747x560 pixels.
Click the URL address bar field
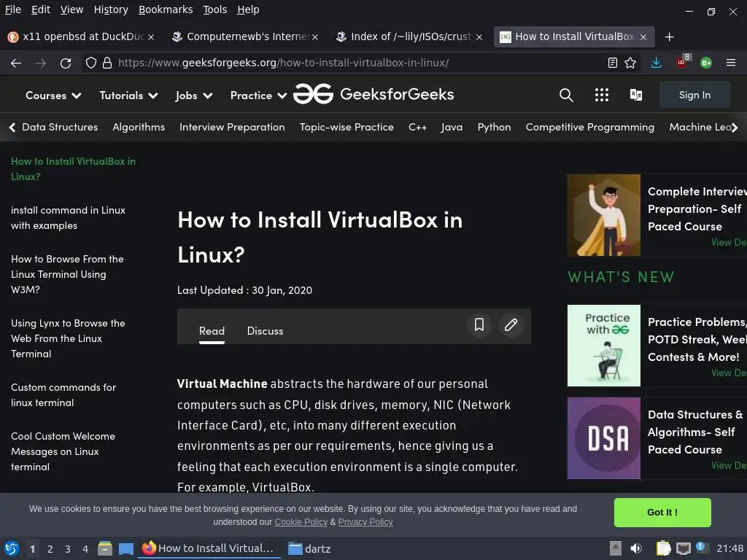point(360,63)
